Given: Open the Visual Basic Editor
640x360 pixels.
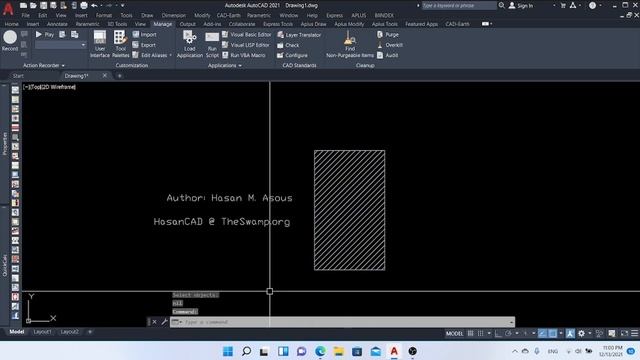Looking at the screenshot, I should (x=247, y=35).
